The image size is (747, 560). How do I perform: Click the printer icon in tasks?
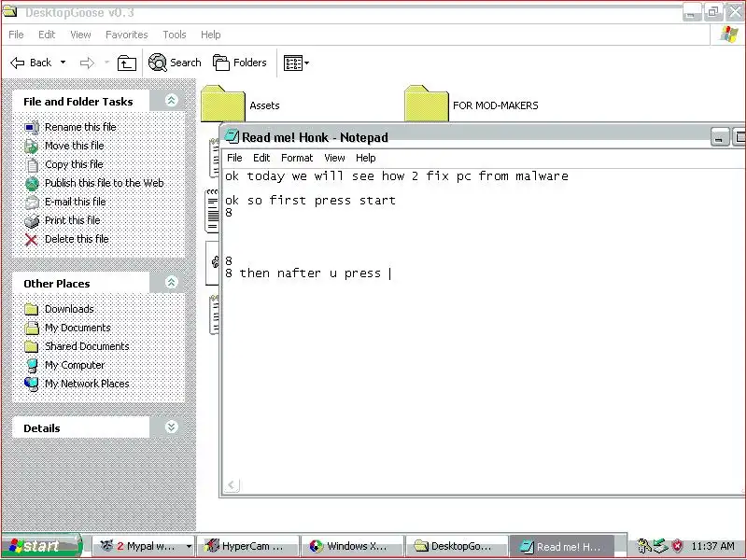tap(32, 221)
